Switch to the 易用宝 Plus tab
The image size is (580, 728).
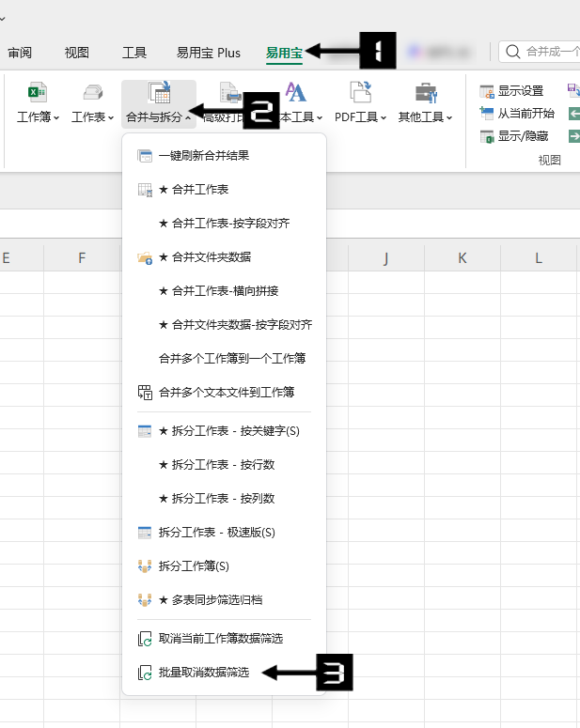point(208,53)
